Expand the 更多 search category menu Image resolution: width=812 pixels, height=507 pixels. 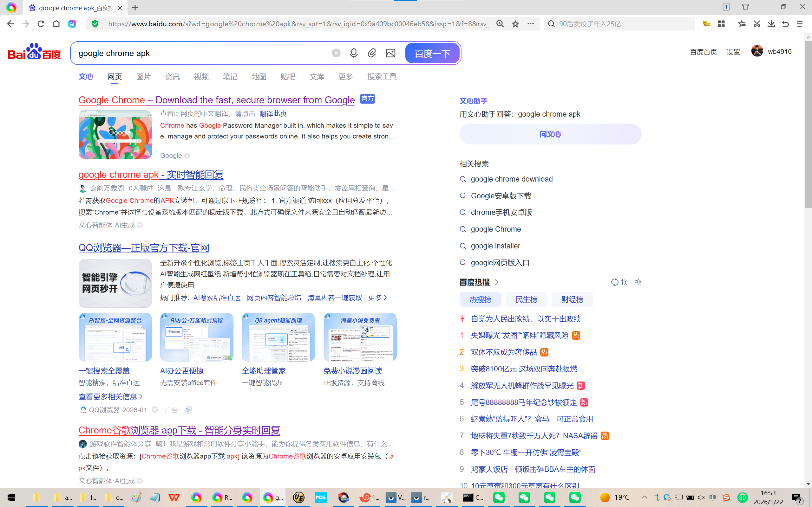(x=346, y=77)
